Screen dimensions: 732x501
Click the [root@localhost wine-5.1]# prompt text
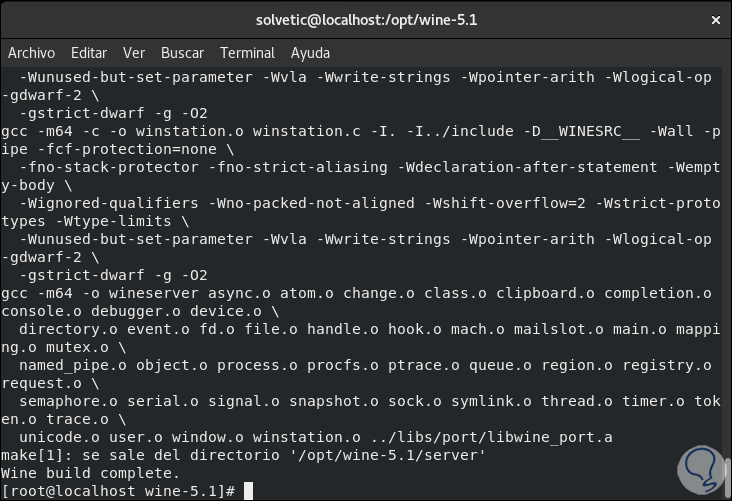(x=119, y=491)
